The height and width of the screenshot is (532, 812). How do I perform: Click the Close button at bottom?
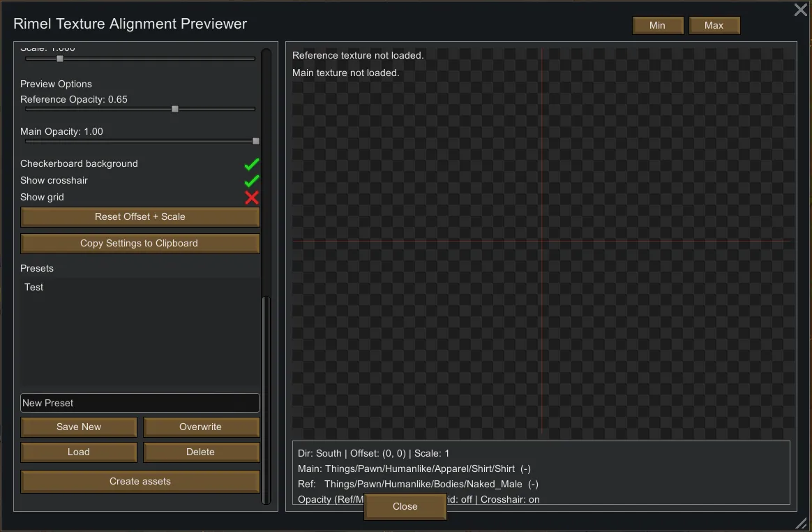405,507
